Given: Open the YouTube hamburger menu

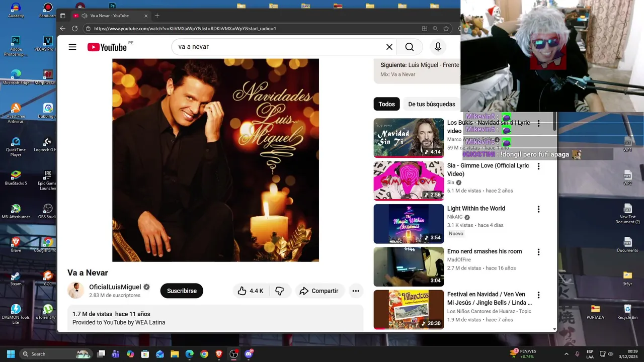Looking at the screenshot, I should point(72,47).
